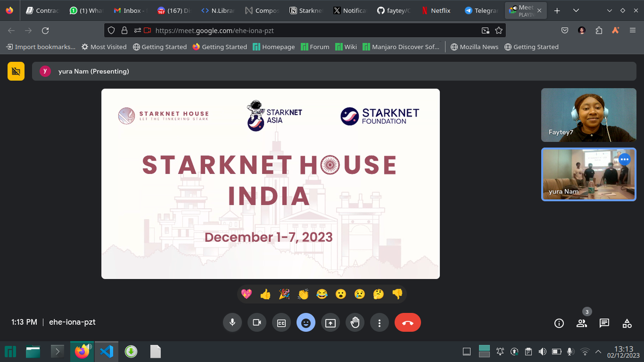Expand the hidden system tray icons arrow
Image resolution: width=644 pixels, height=362 pixels.
coord(598,351)
